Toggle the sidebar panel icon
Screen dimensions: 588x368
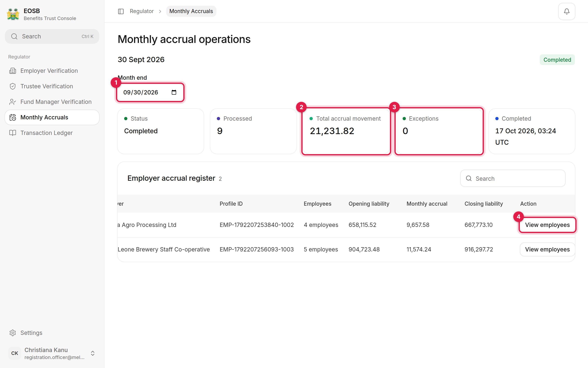[121, 11]
